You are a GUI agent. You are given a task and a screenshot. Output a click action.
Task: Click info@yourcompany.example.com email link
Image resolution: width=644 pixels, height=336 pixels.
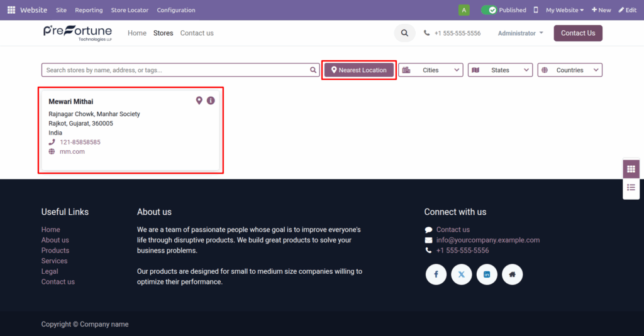pos(488,240)
